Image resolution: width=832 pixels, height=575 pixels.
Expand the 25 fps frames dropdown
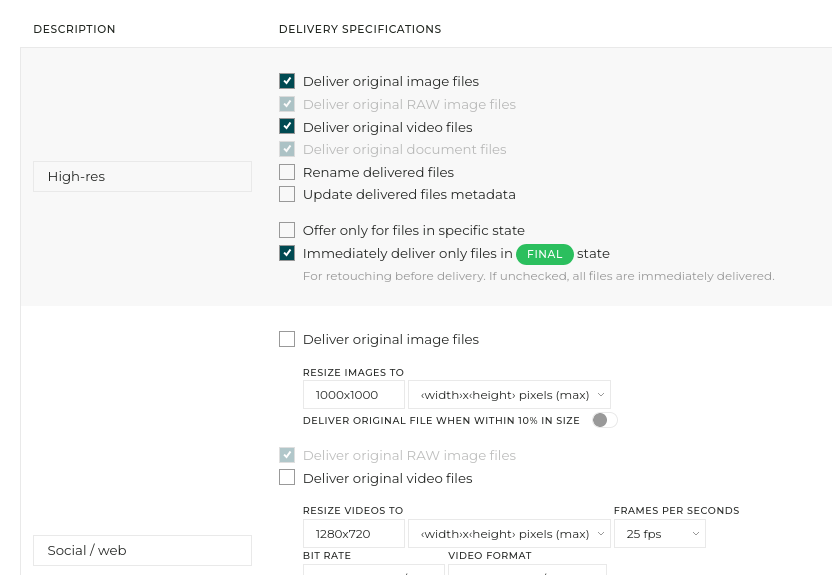[660, 534]
